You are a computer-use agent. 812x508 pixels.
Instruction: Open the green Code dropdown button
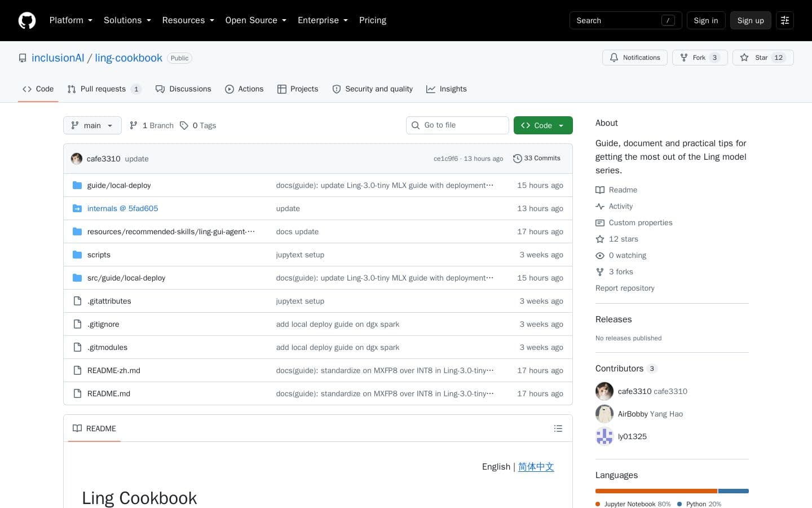(543, 125)
